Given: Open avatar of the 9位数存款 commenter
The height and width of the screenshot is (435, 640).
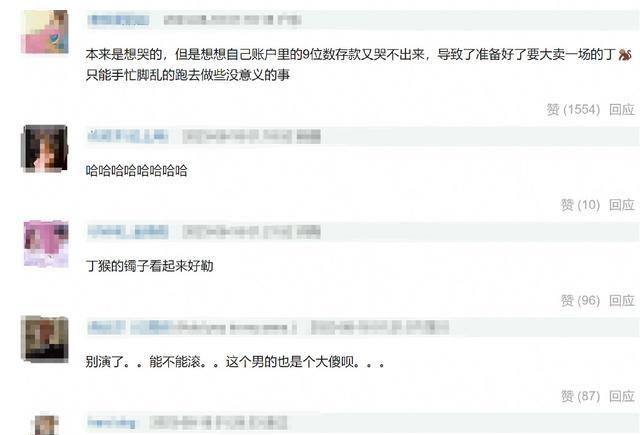Looking at the screenshot, I should click(x=44, y=32).
